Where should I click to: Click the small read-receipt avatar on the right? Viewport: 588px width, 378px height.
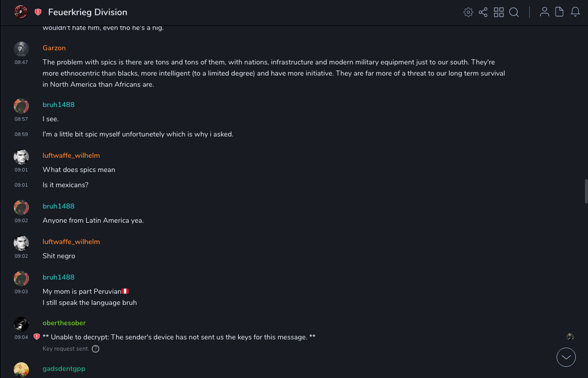click(x=570, y=337)
